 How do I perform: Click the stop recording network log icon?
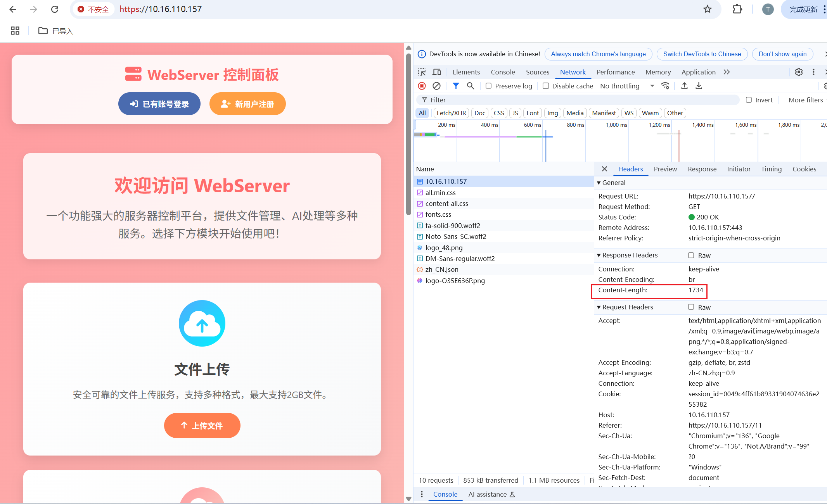(x=422, y=86)
